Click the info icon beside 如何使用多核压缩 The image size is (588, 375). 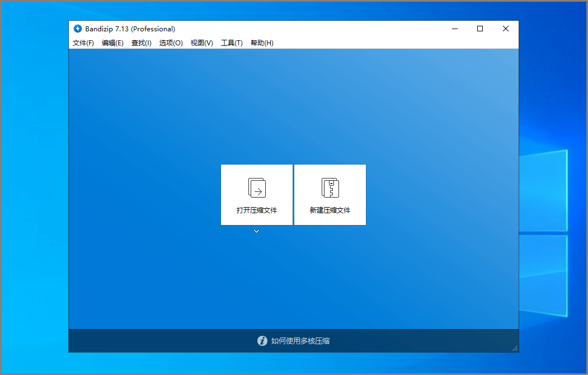coord(262,341)
